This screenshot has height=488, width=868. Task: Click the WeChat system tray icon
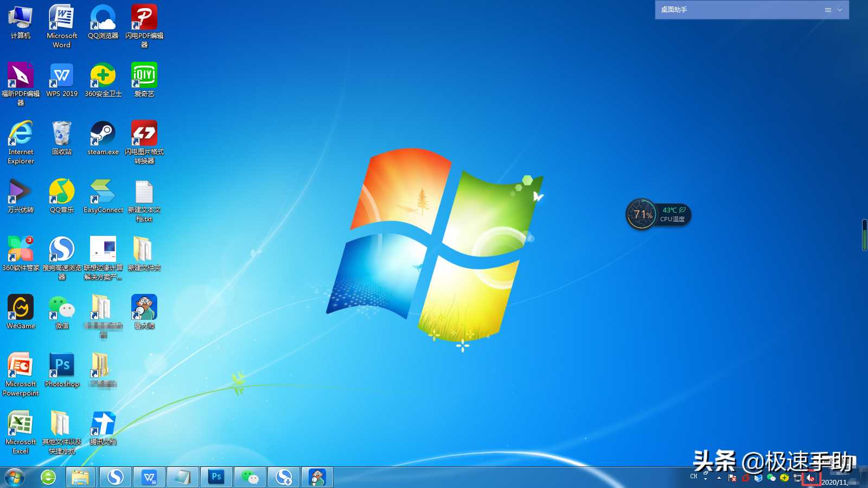pos(771,478)
